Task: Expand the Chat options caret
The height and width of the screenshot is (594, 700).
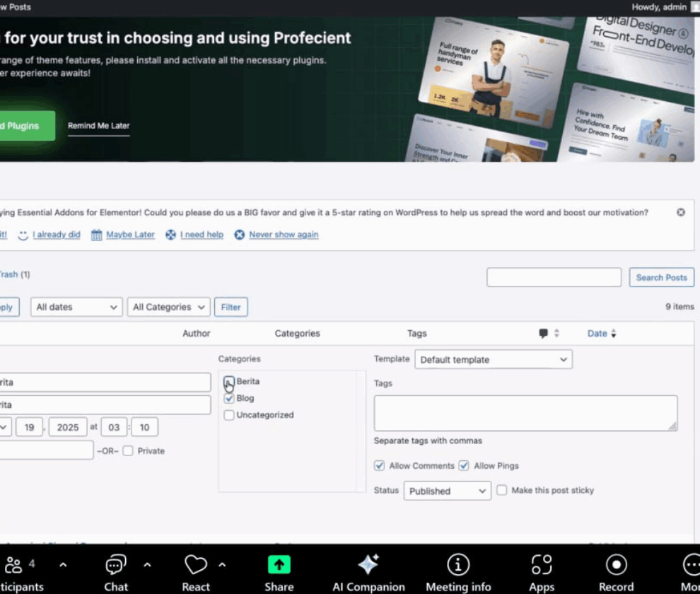Action: [x=147, y=564]
